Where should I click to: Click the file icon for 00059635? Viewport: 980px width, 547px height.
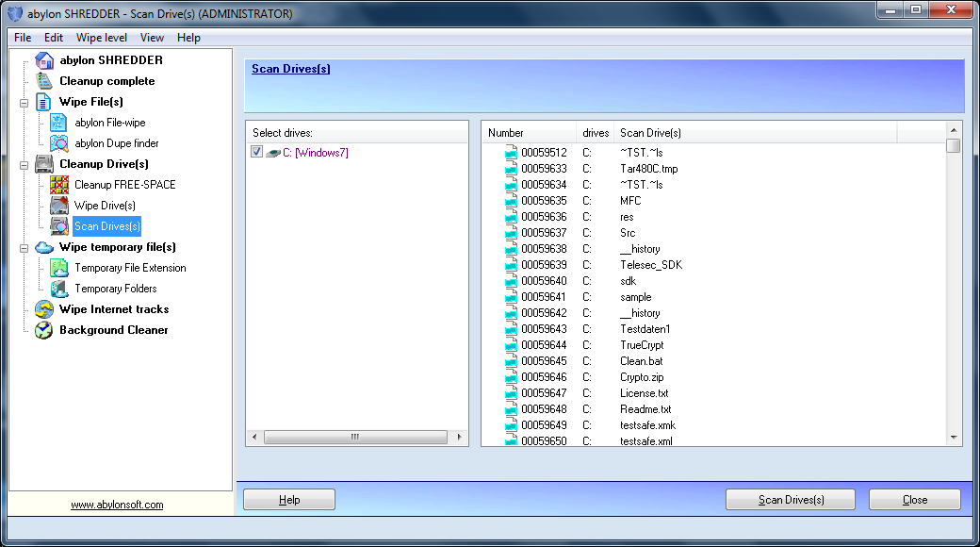point(512,200)
